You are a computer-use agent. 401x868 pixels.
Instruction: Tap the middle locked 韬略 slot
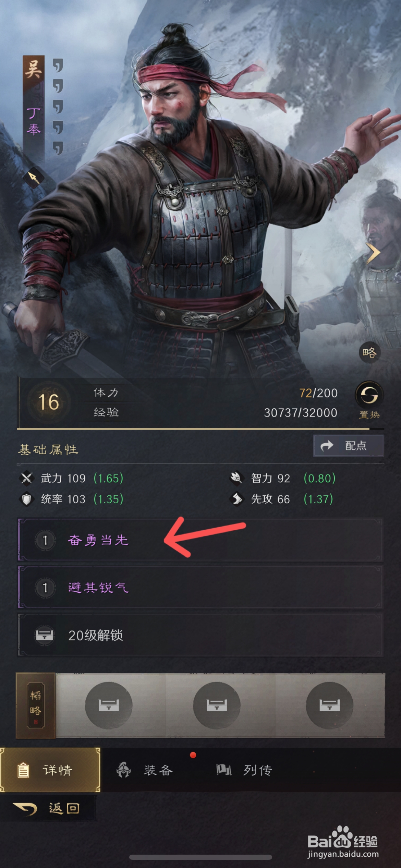[x=217, y=706]
